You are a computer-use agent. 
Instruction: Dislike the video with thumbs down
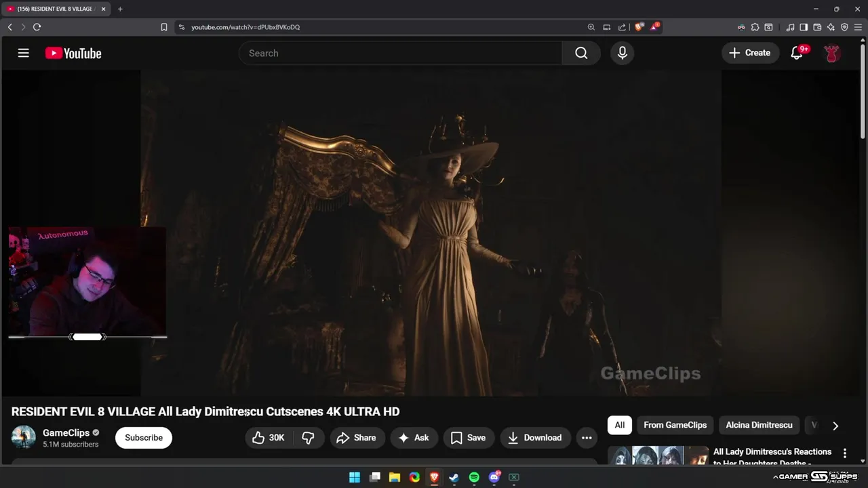coord(308,438)
